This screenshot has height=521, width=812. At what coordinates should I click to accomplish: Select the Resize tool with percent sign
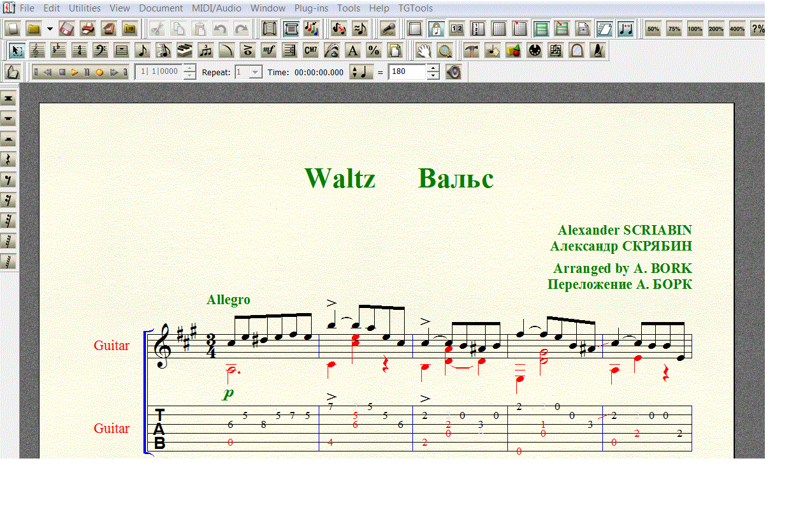(373, 50)
